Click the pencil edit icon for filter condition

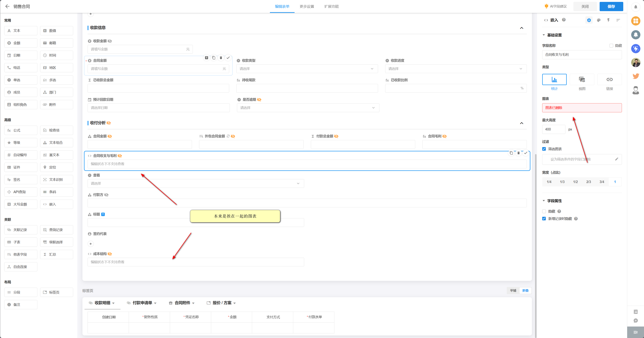617,159
